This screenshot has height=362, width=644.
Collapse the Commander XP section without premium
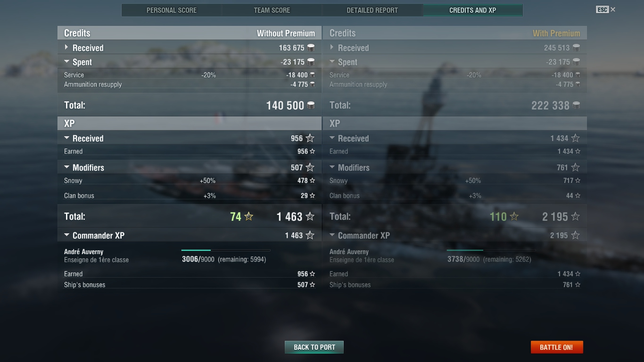pyautogui.click(x=66, y=235)
